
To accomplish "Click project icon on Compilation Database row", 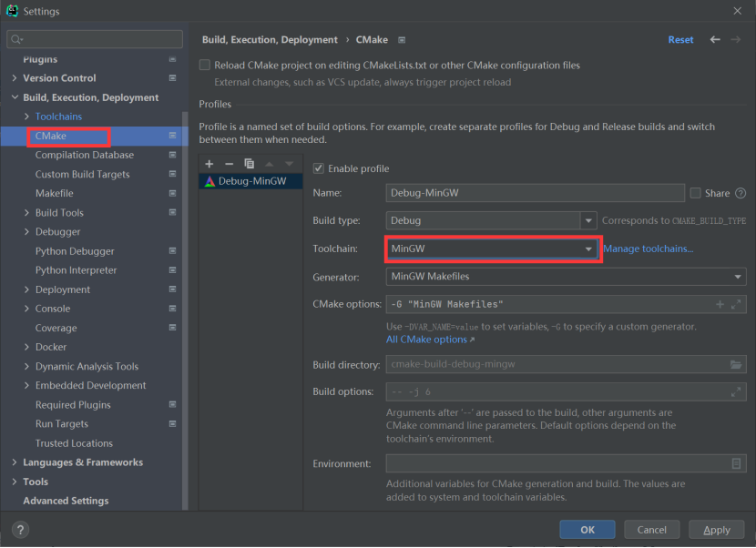I will click(x=172, y=155).
